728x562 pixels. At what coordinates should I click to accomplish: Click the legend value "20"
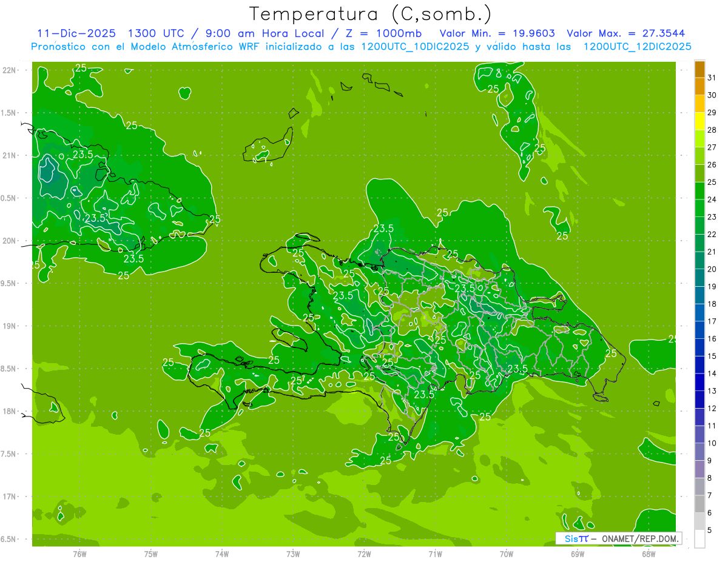712,269
